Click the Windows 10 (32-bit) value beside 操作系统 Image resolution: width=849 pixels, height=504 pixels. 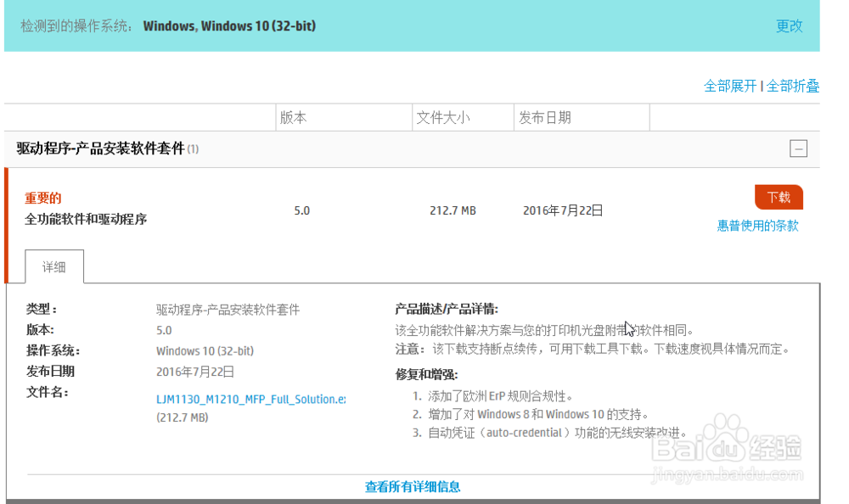point(205,350)
